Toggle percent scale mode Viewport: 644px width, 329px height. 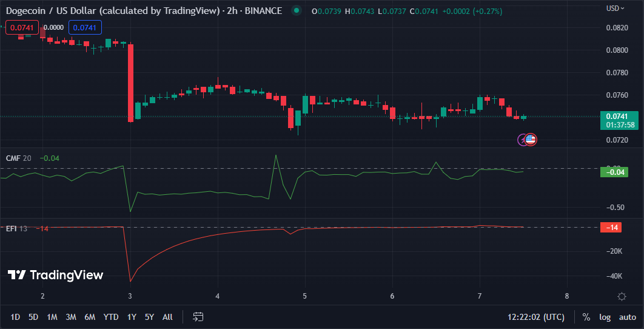[586, 317]
